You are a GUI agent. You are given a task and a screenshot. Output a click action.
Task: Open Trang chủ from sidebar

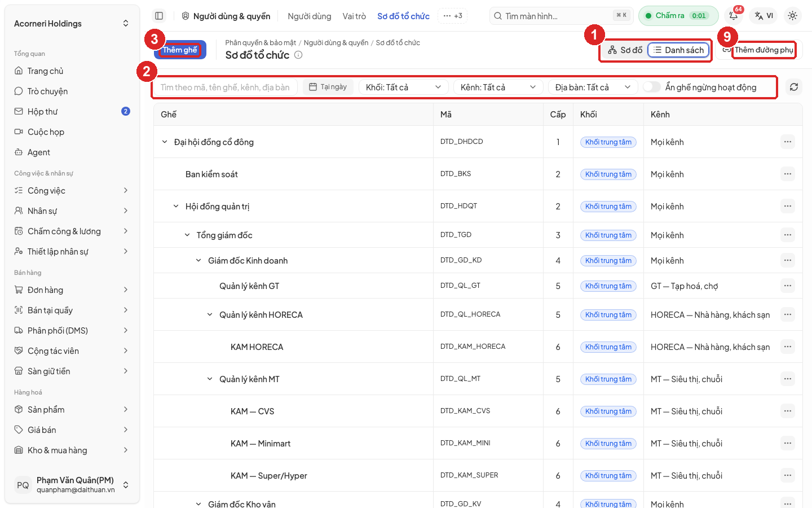click(72, 71)
